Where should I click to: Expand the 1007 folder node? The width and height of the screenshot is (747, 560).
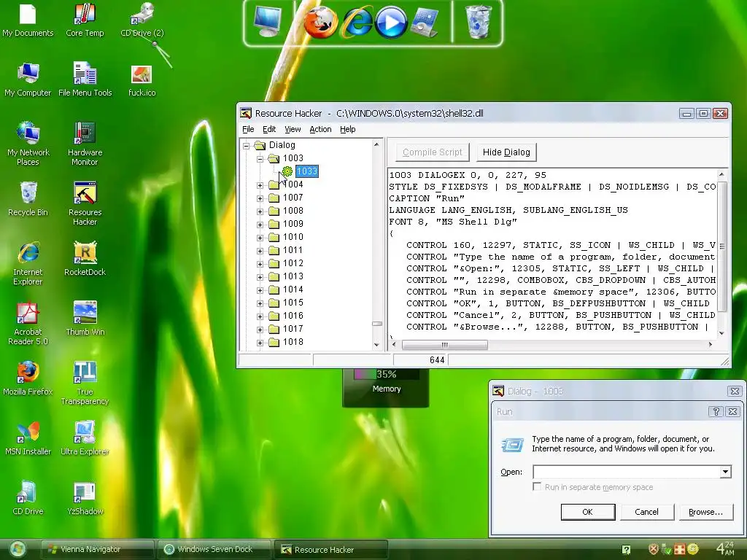(260, 198)
